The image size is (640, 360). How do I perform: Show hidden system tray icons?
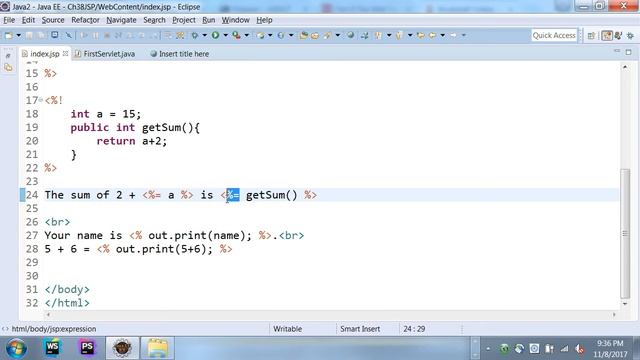[x=488, y=349]
